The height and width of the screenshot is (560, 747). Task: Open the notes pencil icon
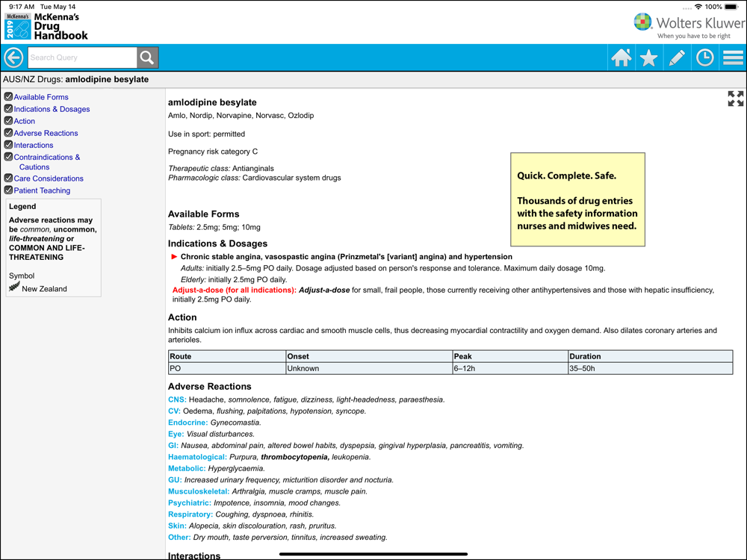click(677, 57)
